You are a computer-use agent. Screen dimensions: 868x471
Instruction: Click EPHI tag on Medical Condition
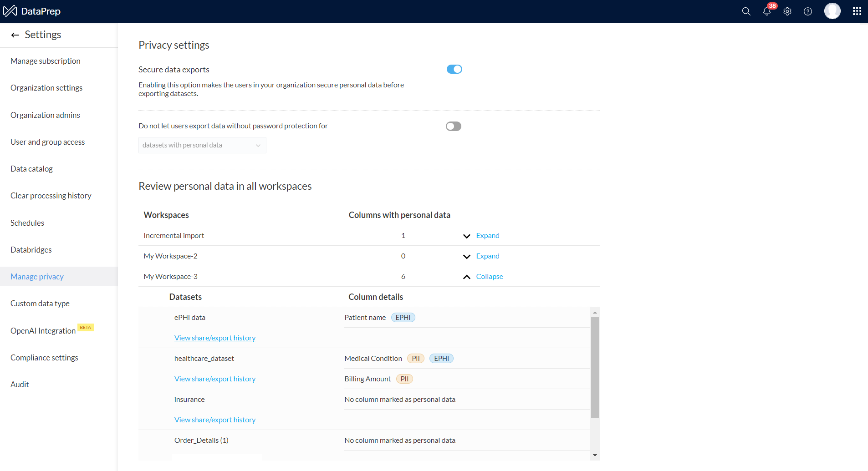click(441, 359)
